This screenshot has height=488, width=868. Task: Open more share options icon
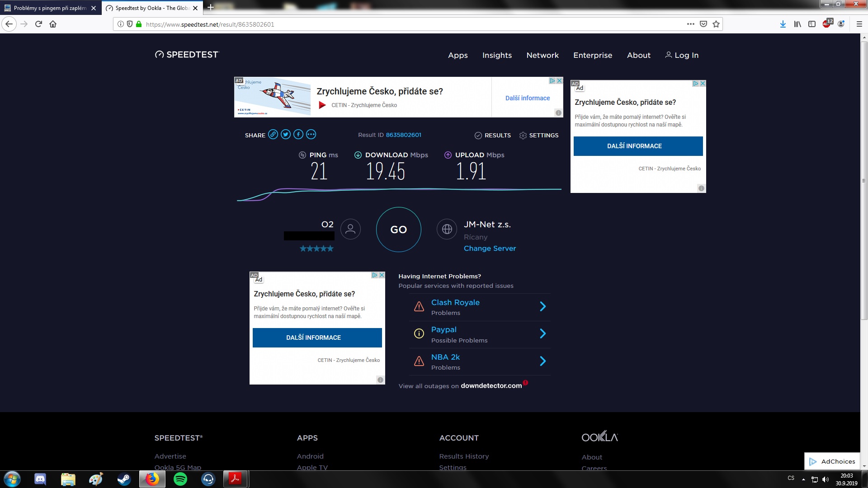(x=311, y=135)
